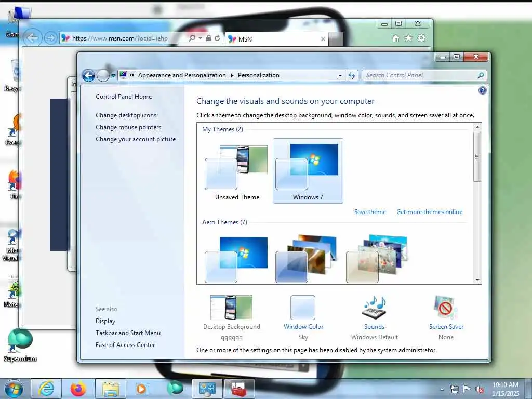The width and height of the screenshot is (532, 399).
Task: Select the Architecture Aero theme
Action: [x=307, y=260]
